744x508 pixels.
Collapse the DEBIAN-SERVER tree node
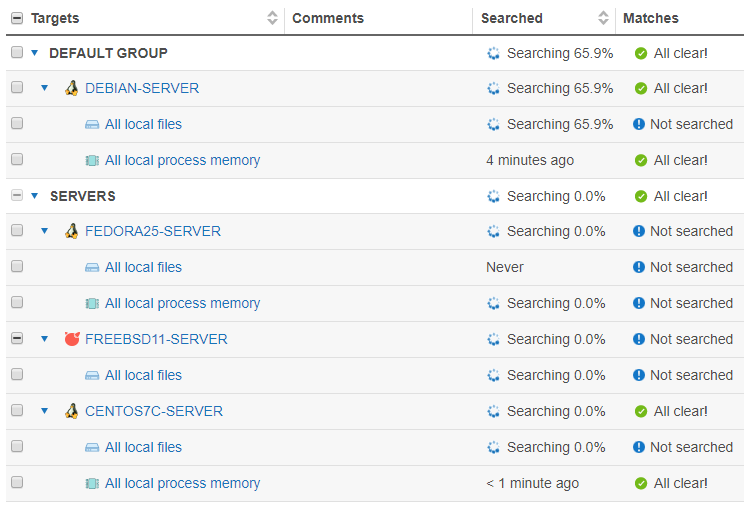click(44, 88)
